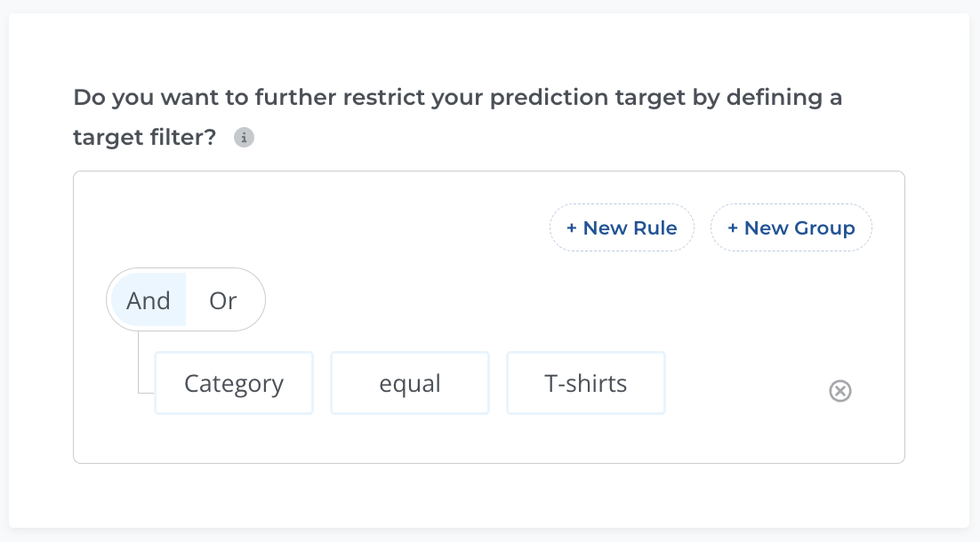
Task: Remove the Category equal T-shirts rule
Action: point(840,391)
